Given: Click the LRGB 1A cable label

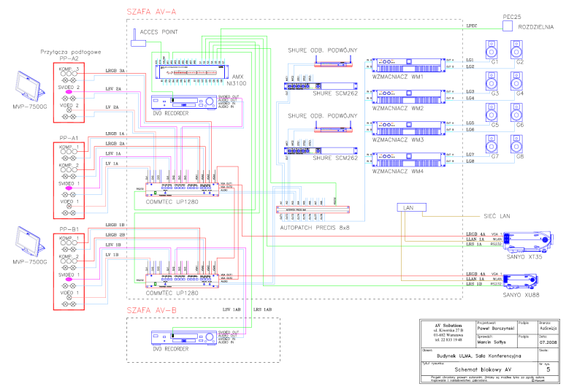Looking at the screenshot, I should 115,134.
